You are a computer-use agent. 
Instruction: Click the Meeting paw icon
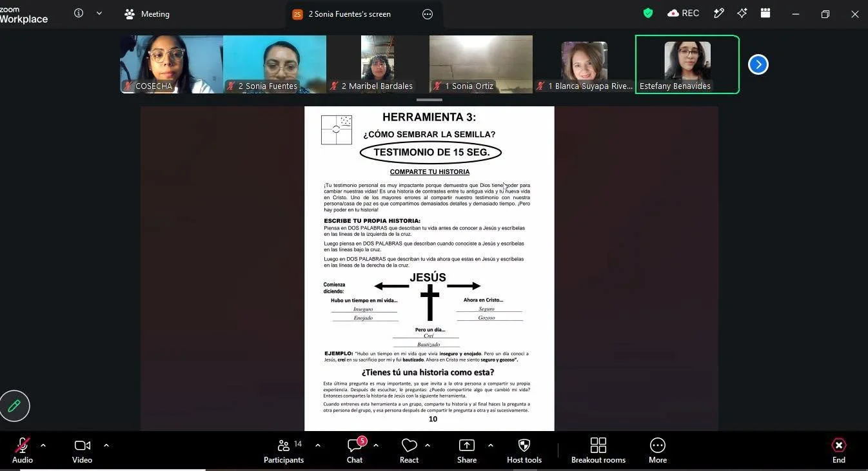click(x=130, y=14)
